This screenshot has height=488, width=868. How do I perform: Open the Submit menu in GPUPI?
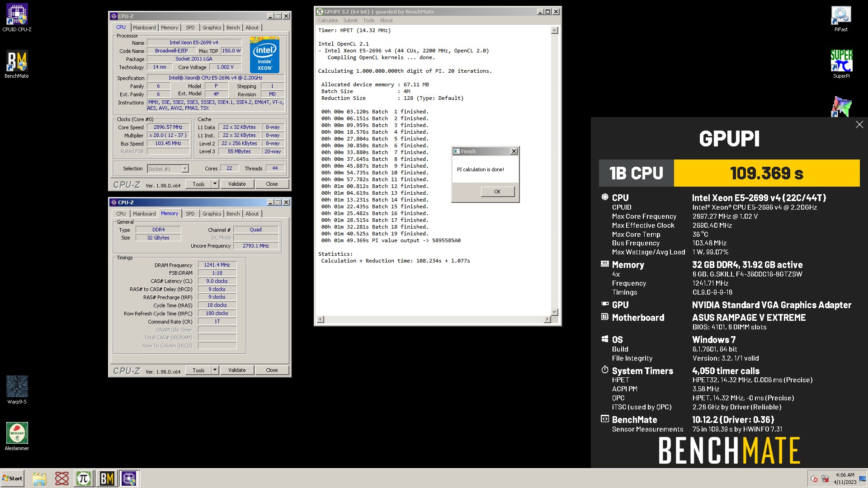(350, 20)
